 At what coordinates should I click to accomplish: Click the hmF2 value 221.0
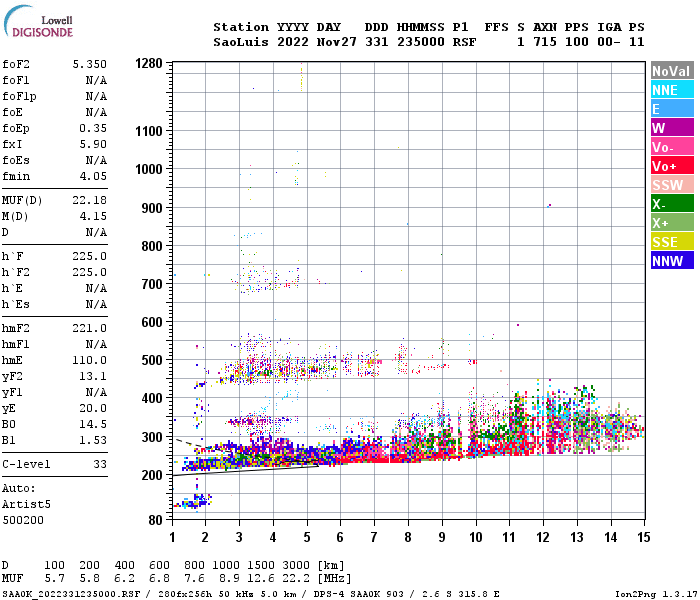90,328
